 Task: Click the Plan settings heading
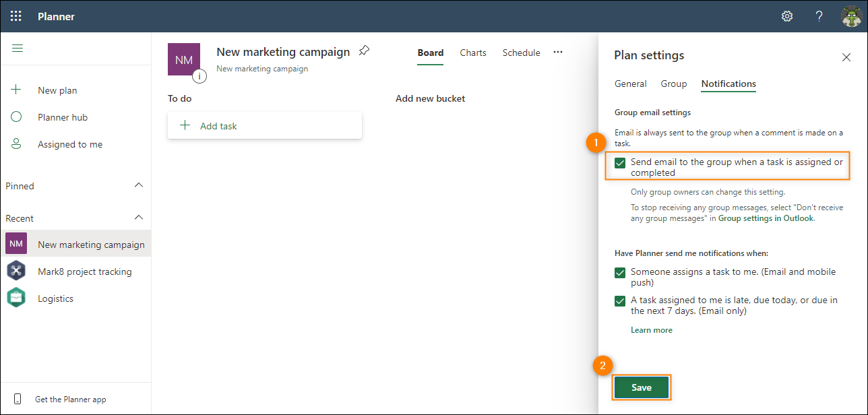pyautogui.click(x=649, y=55)
